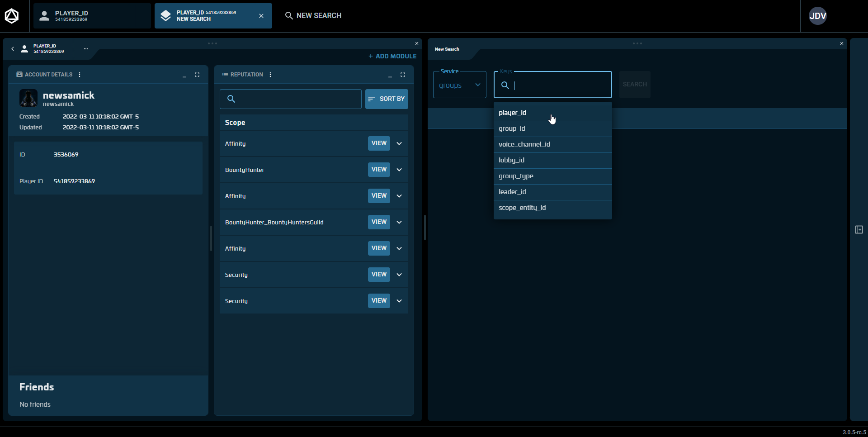Click the side panel layout icon at right edge
The width and height of the screenshot is (868, 437).
pos(859,230)
